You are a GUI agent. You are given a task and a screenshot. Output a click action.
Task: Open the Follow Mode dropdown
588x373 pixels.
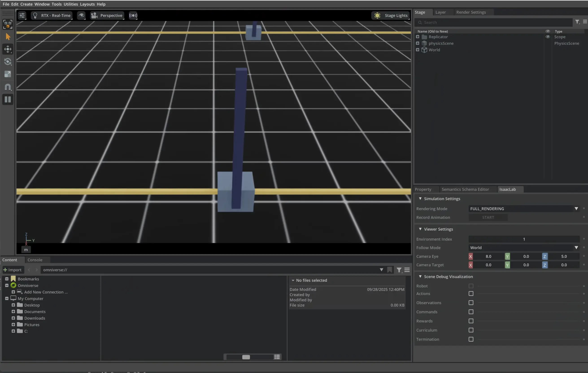pyautogui.click(x=576, y=247)
